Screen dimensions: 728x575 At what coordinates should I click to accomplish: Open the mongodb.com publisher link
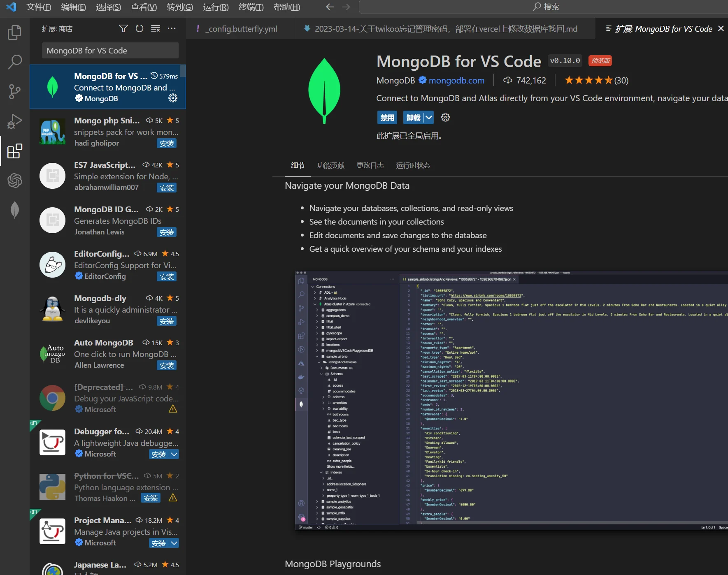pos(456,80)
